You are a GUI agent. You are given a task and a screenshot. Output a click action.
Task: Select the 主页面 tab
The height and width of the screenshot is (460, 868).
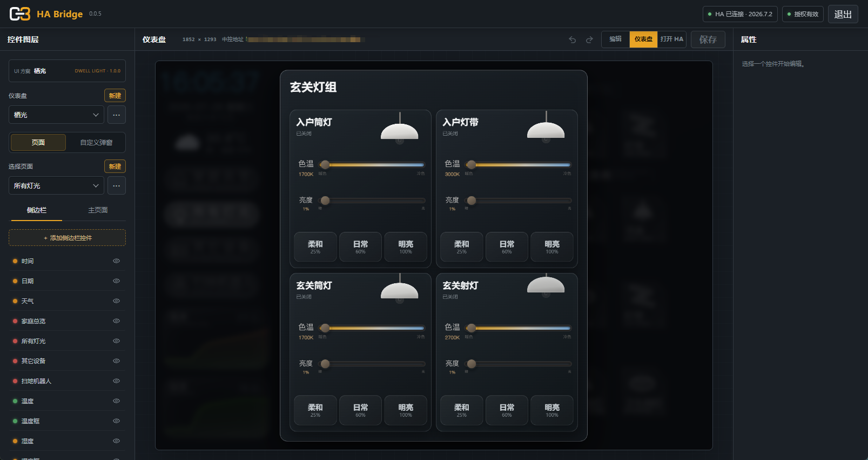pos(98,210)
